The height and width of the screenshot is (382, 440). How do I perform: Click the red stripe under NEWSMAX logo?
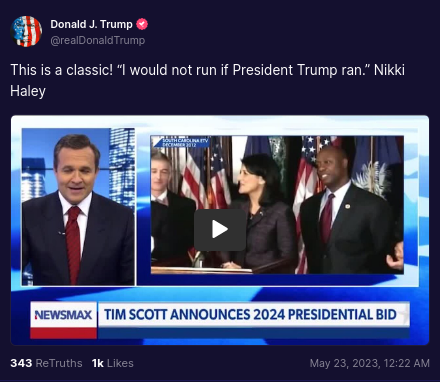pyautogui.click(x=63, y=333)
